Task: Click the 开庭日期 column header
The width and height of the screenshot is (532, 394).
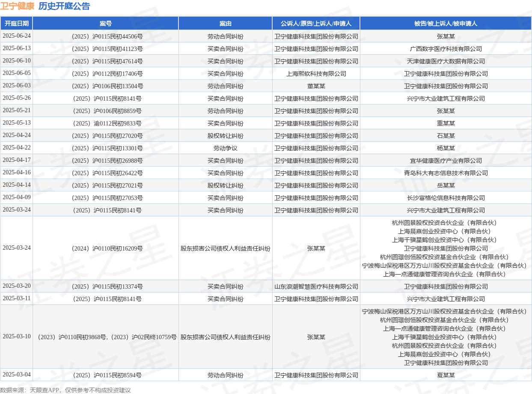Action: pos(17,24)
